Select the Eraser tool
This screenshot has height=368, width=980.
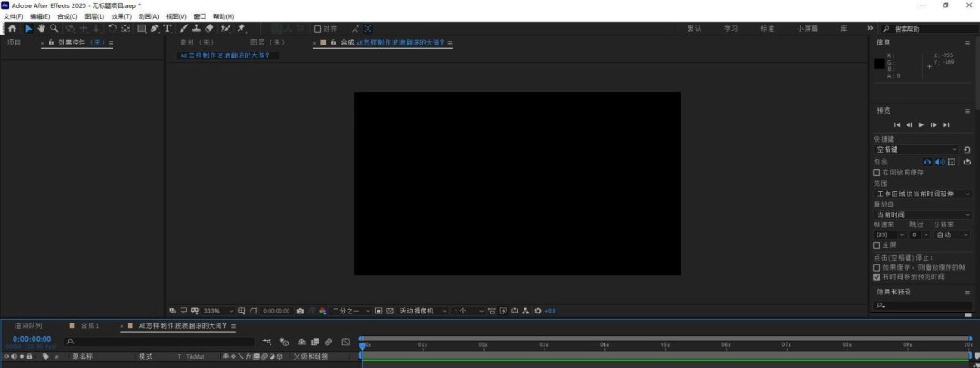tap(210, 28)
